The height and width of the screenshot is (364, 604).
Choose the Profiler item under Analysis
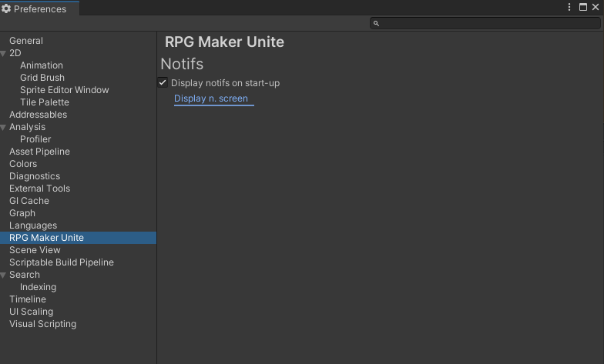click(x=35, y=139)
